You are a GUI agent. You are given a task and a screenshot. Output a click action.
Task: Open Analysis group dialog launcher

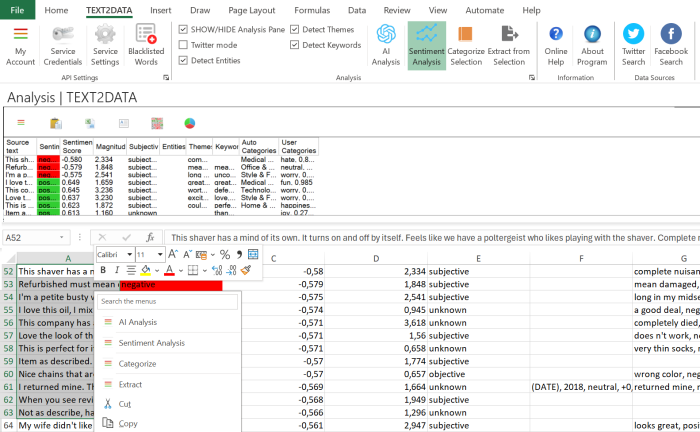point(532,78)
